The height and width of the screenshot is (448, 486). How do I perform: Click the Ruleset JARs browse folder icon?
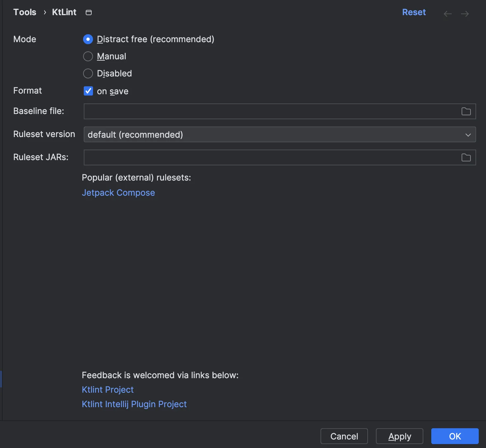coord(466,157)
